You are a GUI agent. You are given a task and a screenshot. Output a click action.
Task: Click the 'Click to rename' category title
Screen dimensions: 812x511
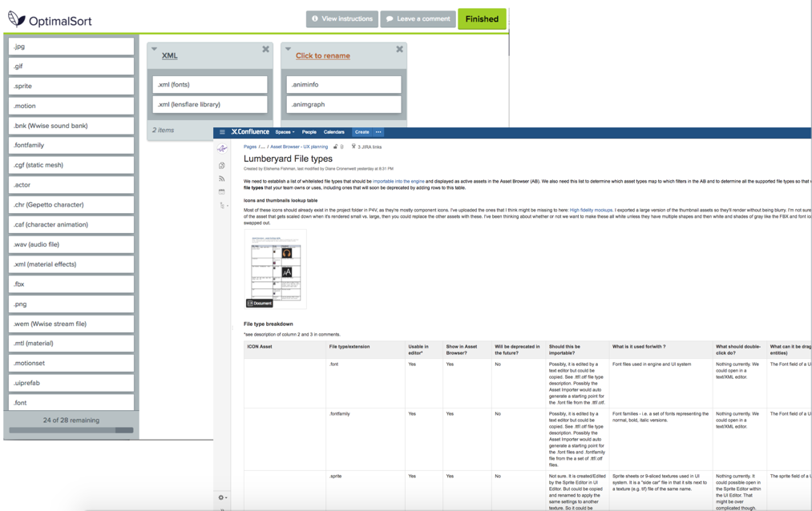click(x=322, y=56)
